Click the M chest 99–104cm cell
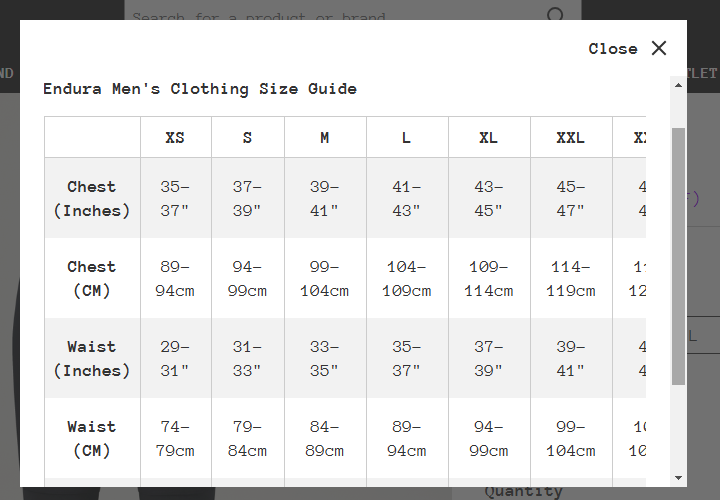Viewport: 720px width, 500px height. coord(325,278)
